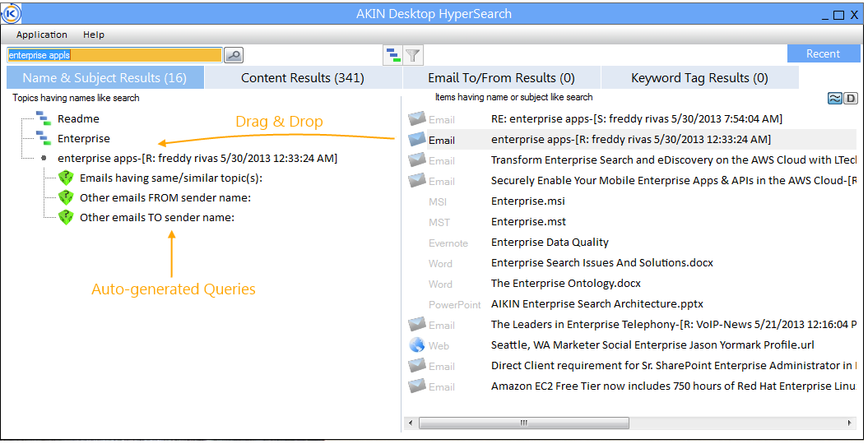868x444 pixels.
Task: Click envelope icon of Securely Enable Mobile email
Action: (x=417, y=180)
